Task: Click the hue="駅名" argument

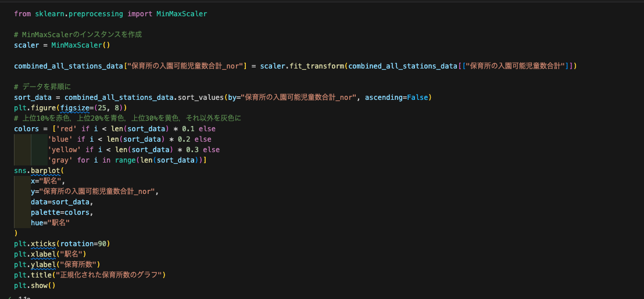Action: click(x=50, y=223)
